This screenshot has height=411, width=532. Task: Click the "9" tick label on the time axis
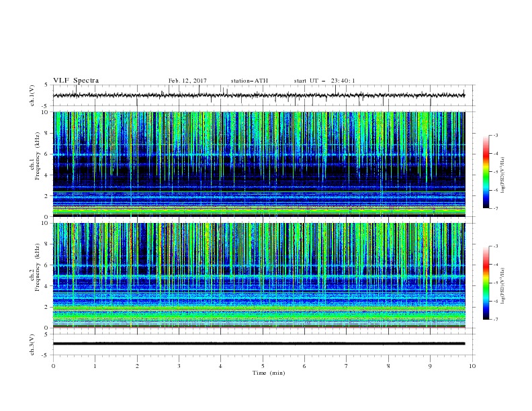(430, 366)
